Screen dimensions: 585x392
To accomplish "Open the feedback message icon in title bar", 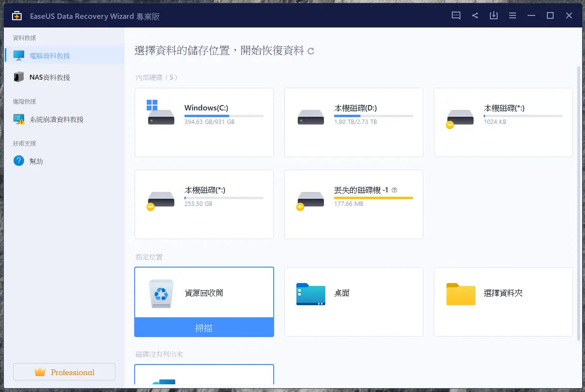I will (456, 15).
